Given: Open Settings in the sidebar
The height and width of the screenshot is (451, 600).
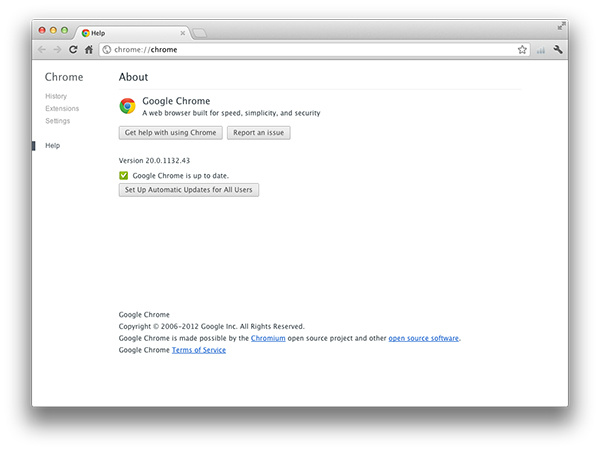Looking at the screenshot, I should point(58,121).
